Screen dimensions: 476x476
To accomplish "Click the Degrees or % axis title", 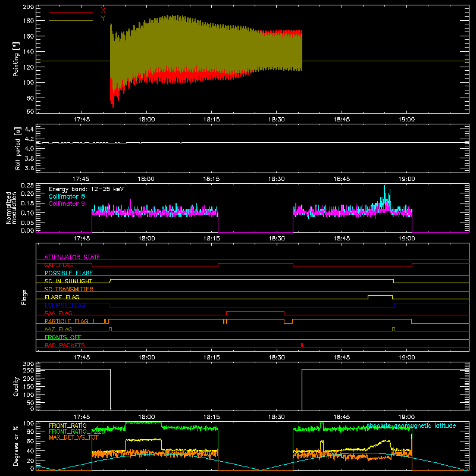I will click(16, 446).
